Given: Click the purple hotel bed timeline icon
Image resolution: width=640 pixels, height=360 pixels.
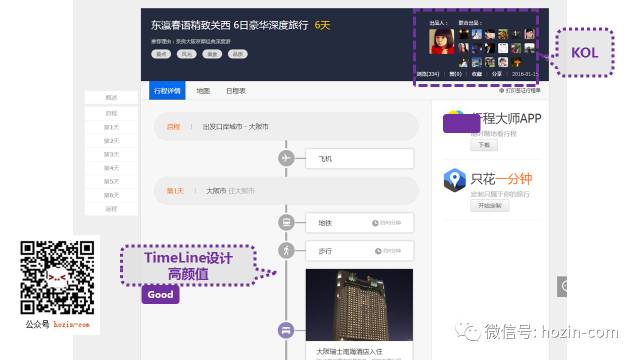Looking at the screenshot, I should click(x=286, y=330).
